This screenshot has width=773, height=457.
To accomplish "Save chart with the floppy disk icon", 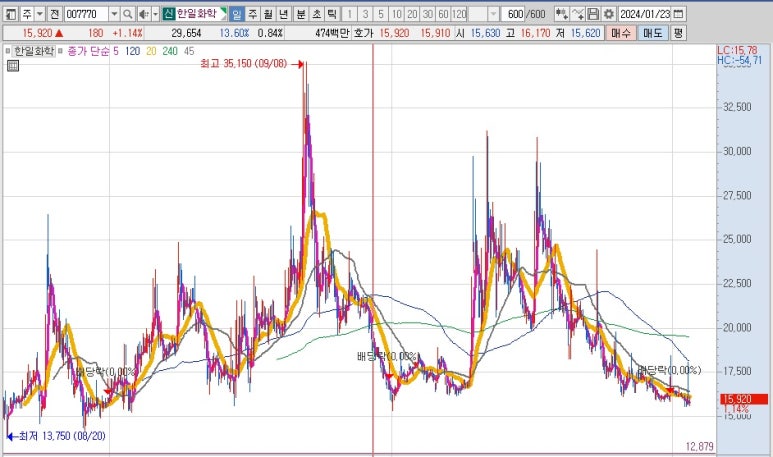I will click(593, 14).
